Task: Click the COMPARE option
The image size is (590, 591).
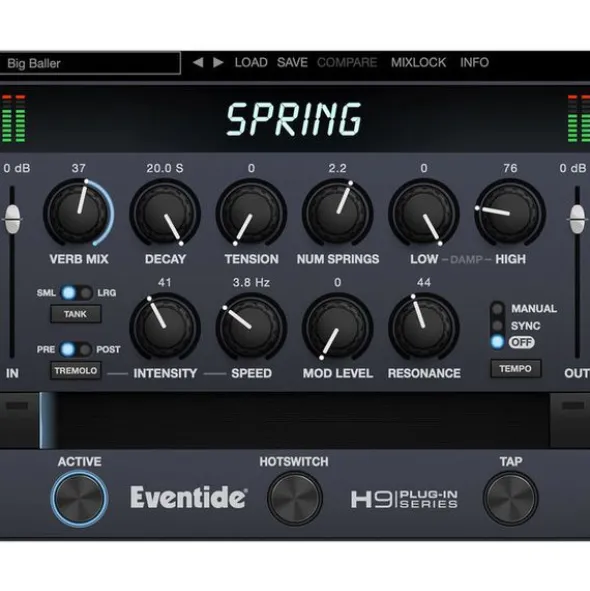Action: [347, 62]
